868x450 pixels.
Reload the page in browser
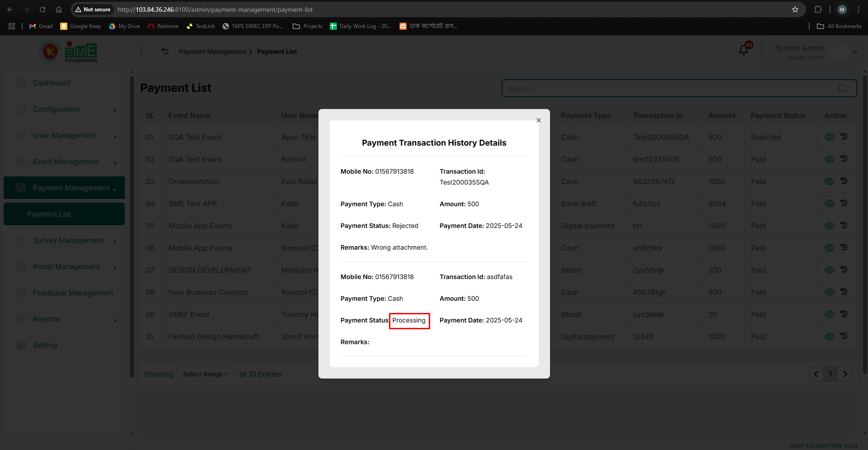click(x=43, y=9)
